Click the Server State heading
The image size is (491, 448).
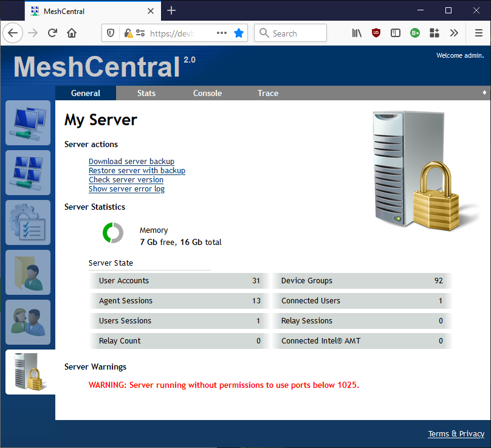[x=111, y=263]
